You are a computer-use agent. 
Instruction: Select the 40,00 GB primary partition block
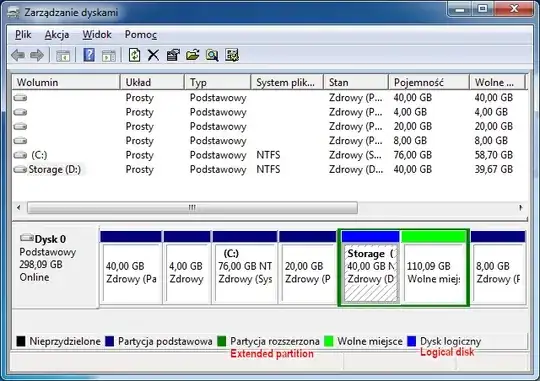pos(131,268)
